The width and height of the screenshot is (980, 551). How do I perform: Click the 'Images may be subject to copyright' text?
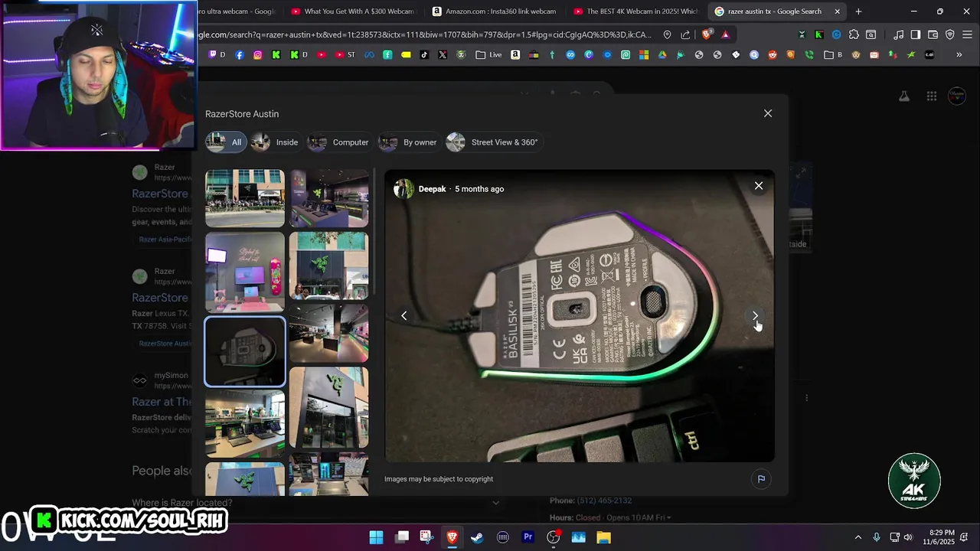pyautogui.click(x=439, y=479)
